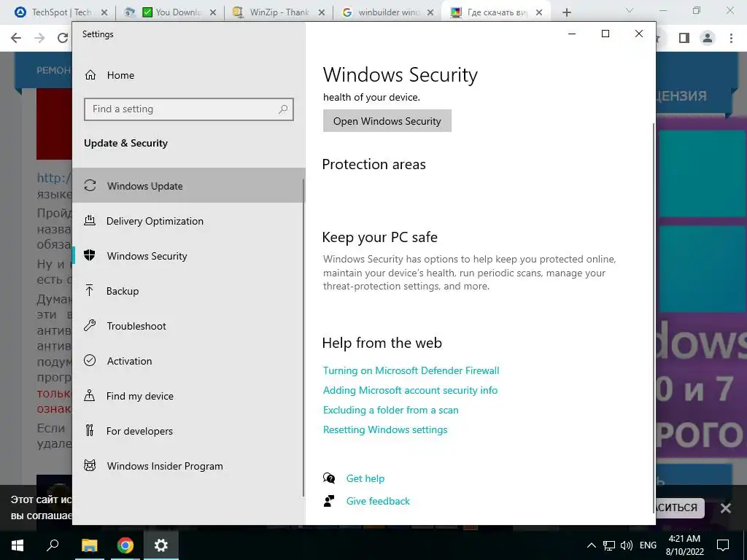Click the ENG language indicator
Viewport: 747px width, 560px height.
(x=648, y=545)
